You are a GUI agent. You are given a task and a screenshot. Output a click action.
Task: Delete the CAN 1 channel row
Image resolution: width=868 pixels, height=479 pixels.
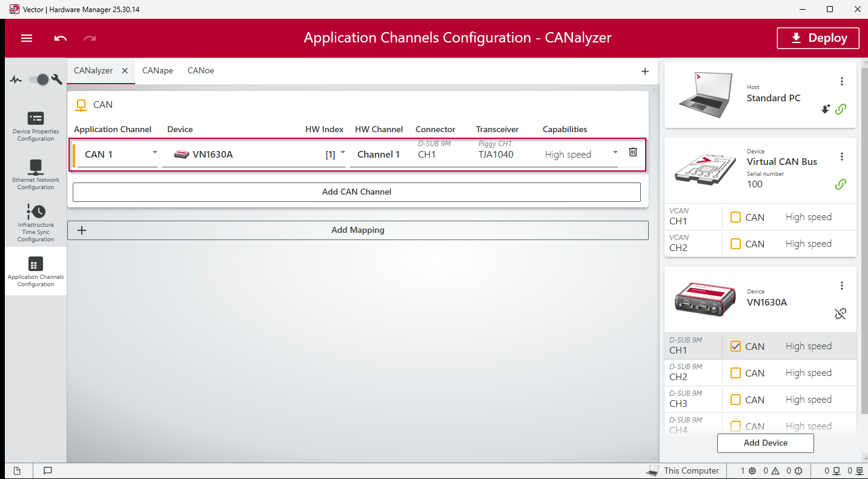[x=633, y=152]
